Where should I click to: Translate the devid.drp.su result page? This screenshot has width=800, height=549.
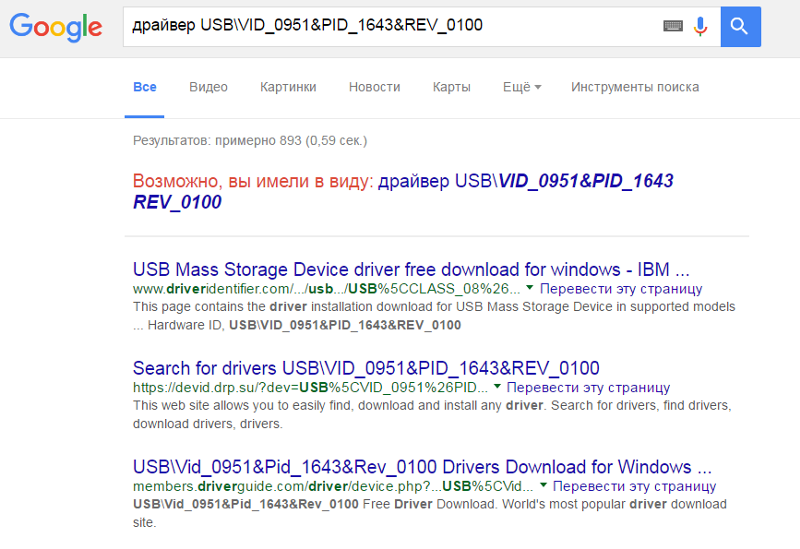pos(588,387)
